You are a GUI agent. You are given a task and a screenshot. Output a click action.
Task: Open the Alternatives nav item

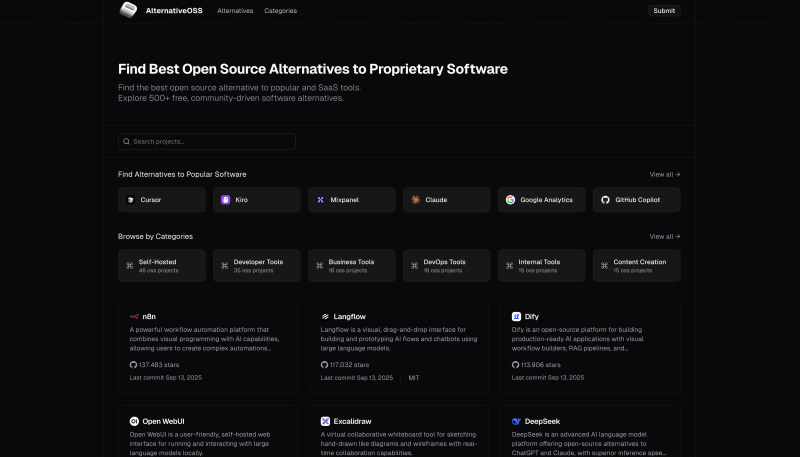(235, 11)
